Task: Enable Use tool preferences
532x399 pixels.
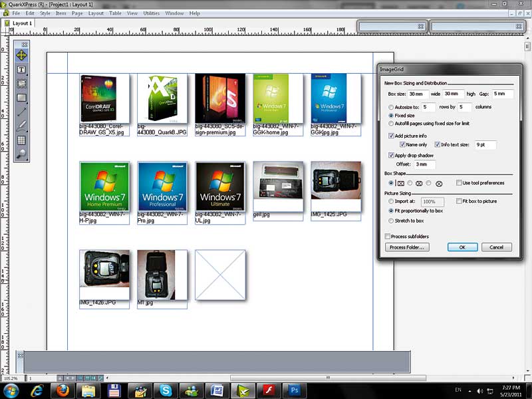Action: tap(459, 183)
